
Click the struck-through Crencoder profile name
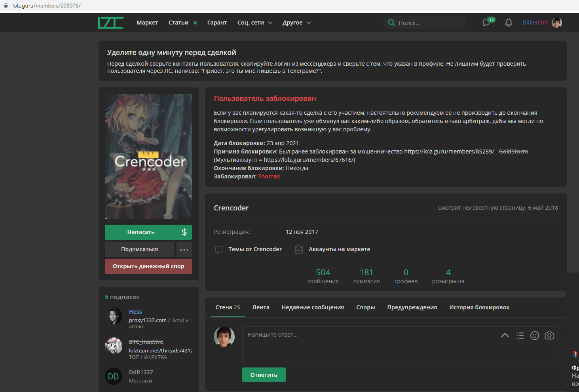click(x=231, y=208)
